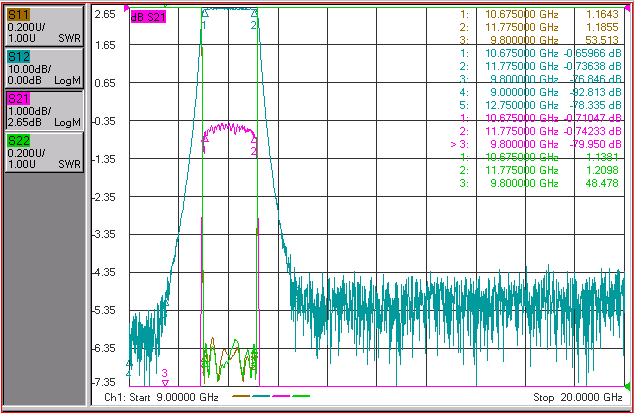
Task: Click the -0.35 y-axis scale label
Action: [104, 121]
